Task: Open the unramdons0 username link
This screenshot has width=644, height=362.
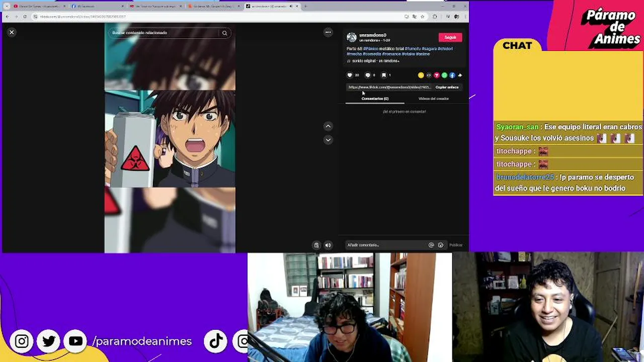Action: pyautogui.click(x=373, y=35)
